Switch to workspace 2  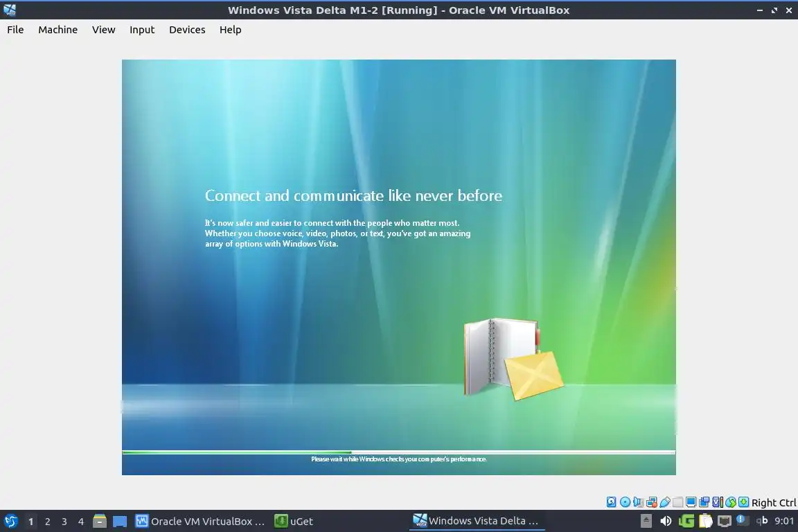[48, 522]
